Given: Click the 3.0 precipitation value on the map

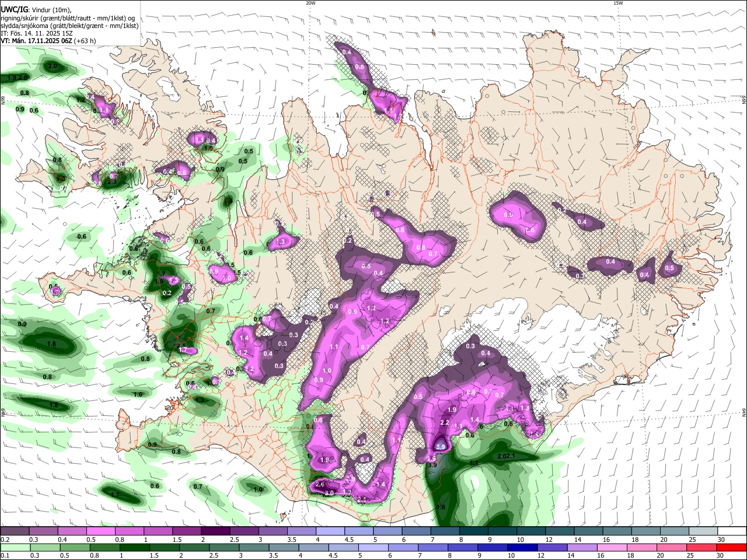Looking at the screenshot, I should [x=329, y=493].
